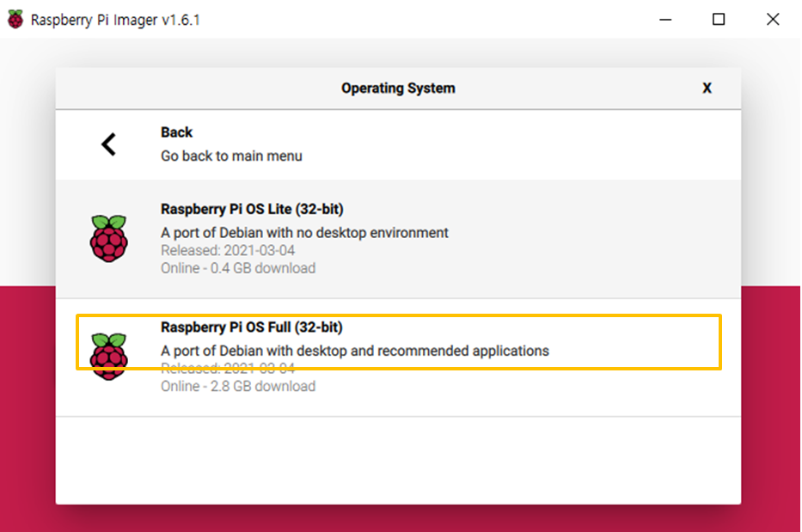Close the Operating System dialog with X
Image resolution: width=802 pixels, height=532 pixels.
(x=707, y=88)
